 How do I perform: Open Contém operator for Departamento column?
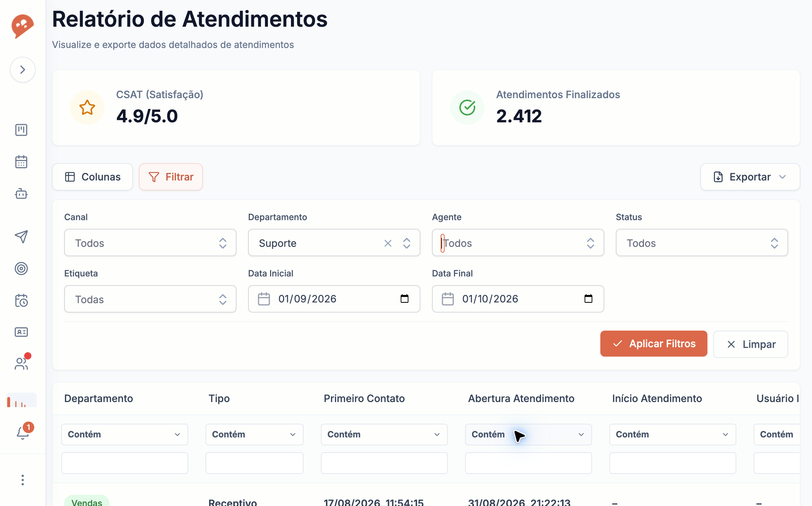[125, 435]
